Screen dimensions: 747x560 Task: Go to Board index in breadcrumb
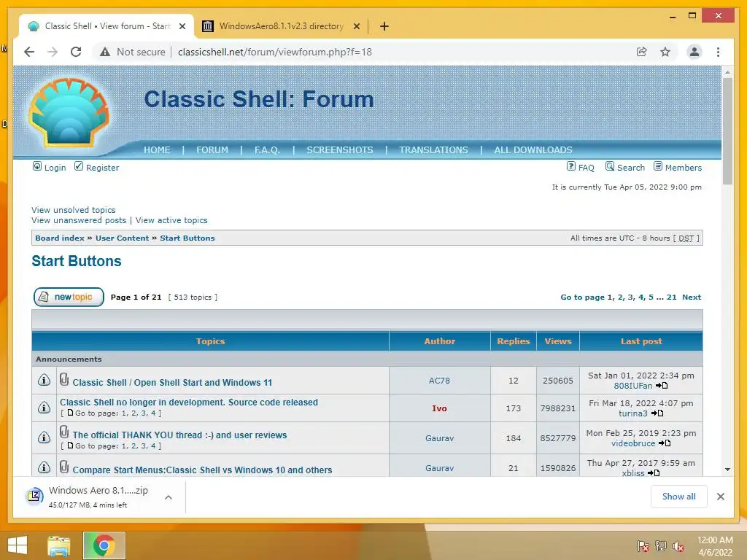[60, 238]
